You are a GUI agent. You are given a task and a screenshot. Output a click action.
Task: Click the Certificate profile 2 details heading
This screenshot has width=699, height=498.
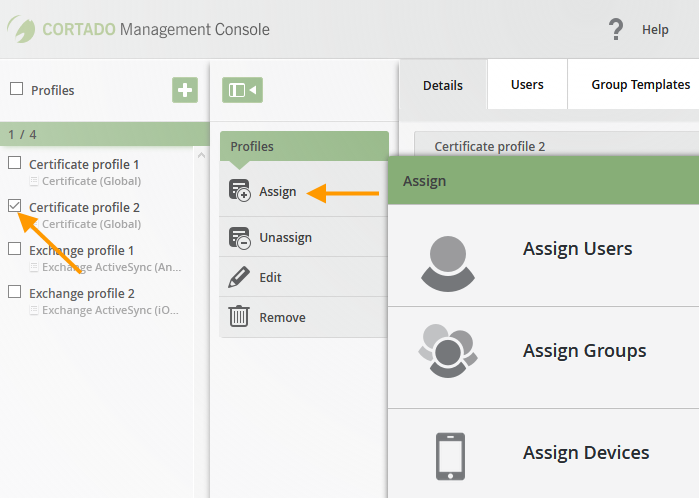point(489,146)
